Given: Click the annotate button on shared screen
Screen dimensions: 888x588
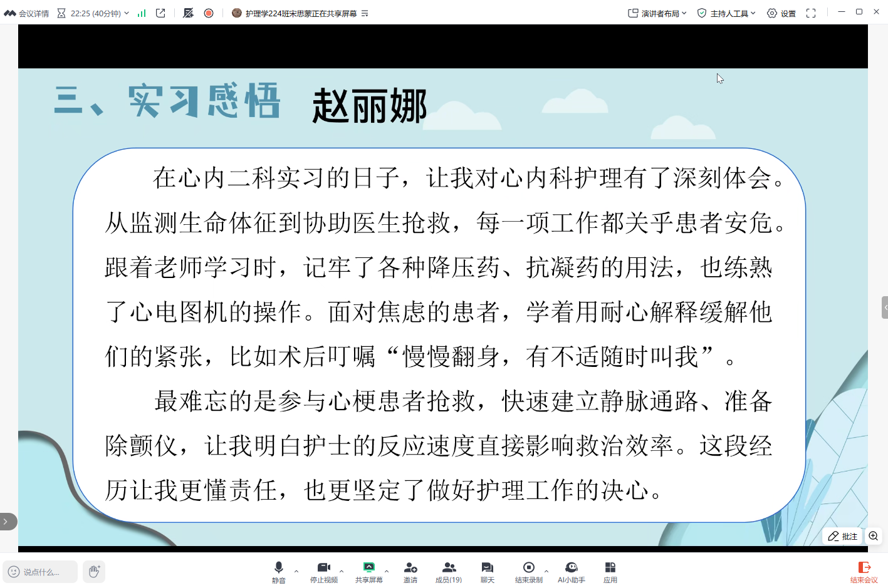Looking at the screenshot, I should pyautogui.click(x=842, y=536).
